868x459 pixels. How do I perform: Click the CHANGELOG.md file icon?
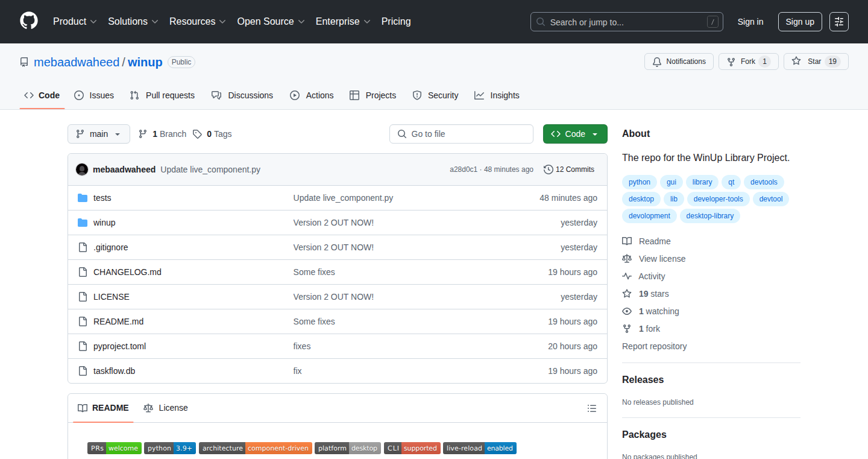[x=83, y=272]
